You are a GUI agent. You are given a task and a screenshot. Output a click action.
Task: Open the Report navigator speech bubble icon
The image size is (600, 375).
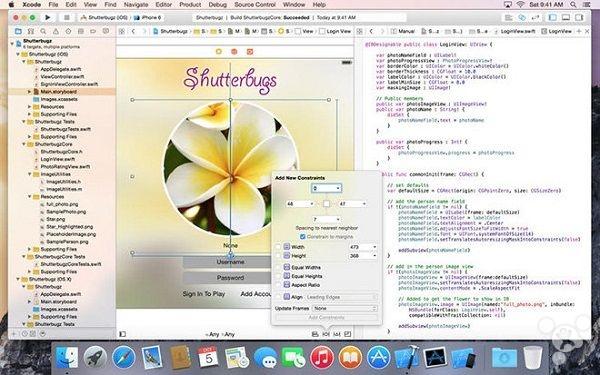point(106,31)
